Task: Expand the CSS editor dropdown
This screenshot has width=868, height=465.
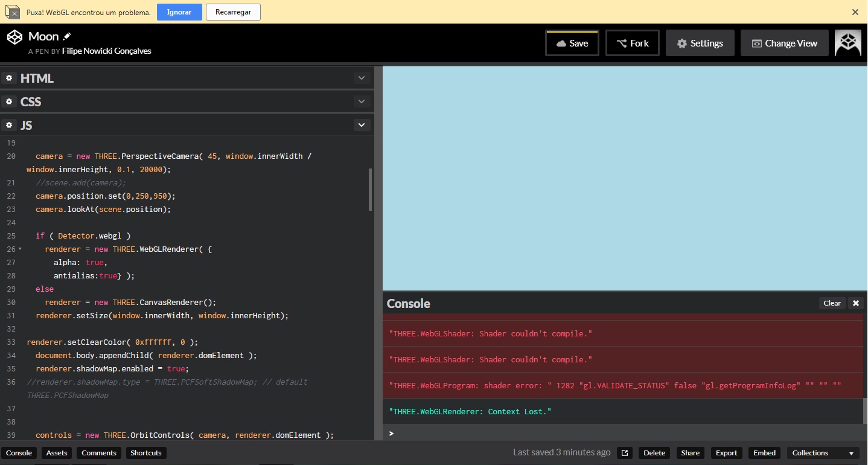Action: pyautogui.click(x=361, y=101)
